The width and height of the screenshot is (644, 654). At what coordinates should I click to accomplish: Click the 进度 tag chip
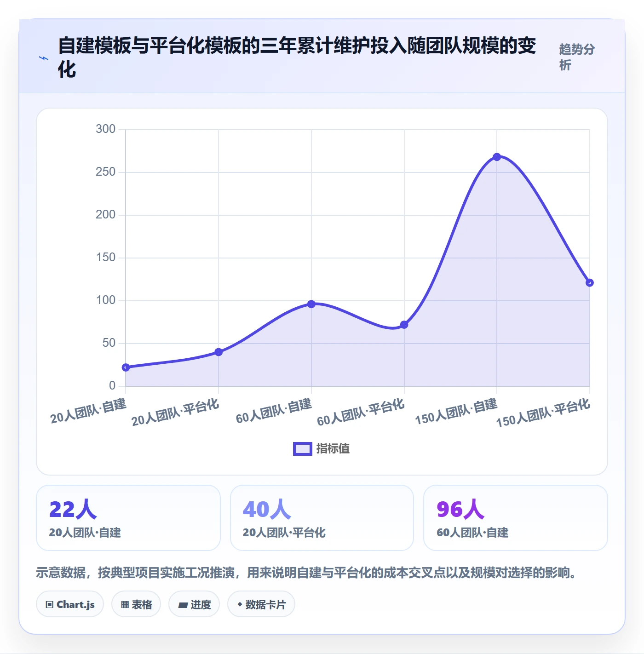(x=194, y=604)
